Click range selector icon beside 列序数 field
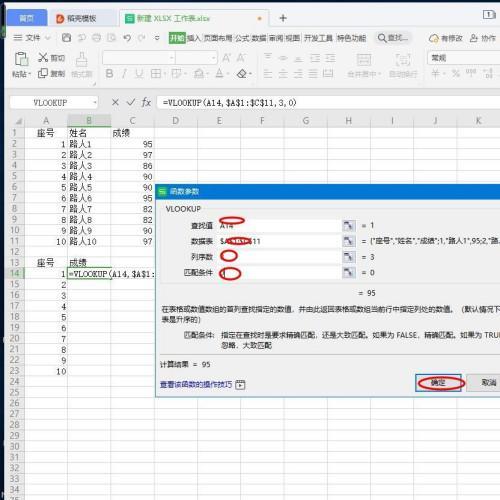This screenshot has width=500, height=500. click(x=349, y=257)
